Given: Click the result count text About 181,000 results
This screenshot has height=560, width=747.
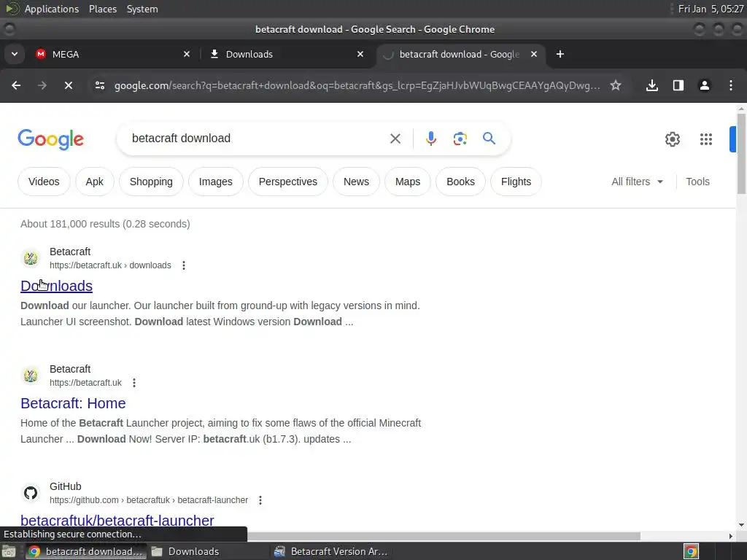Looking at the screenshot, I should click(105, 224).
